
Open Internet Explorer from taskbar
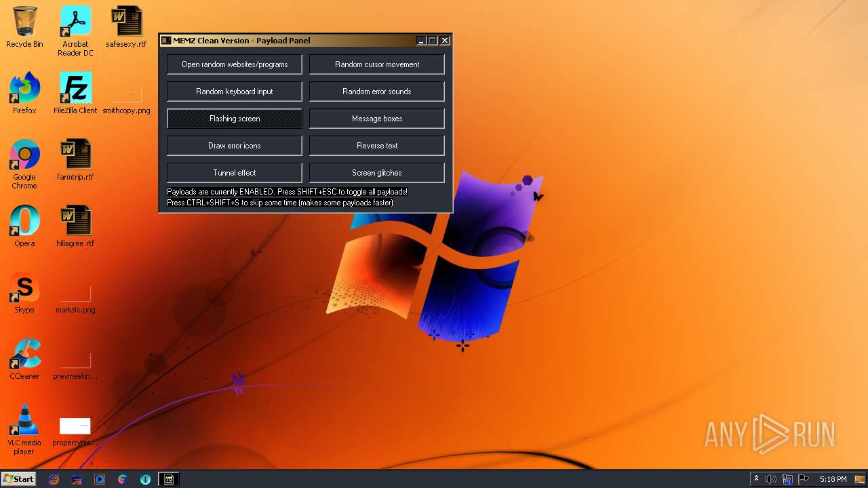(54, 479)
